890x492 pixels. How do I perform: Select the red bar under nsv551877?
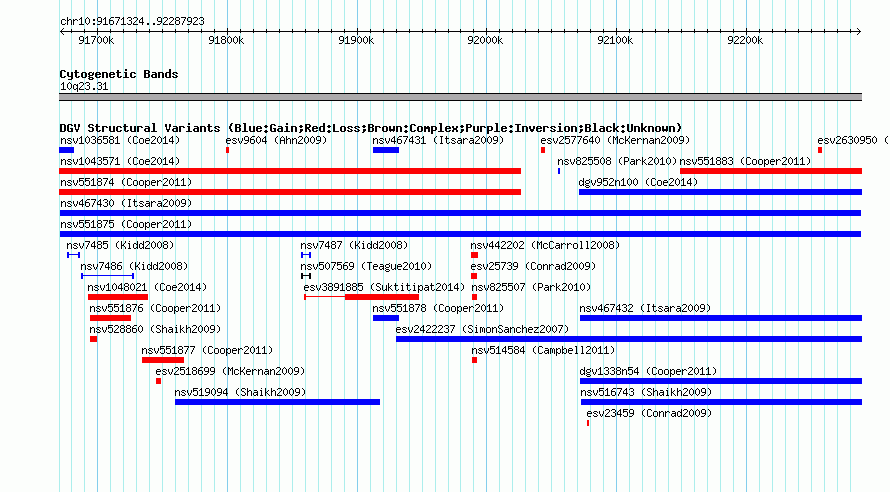click(x=163, y=360)
